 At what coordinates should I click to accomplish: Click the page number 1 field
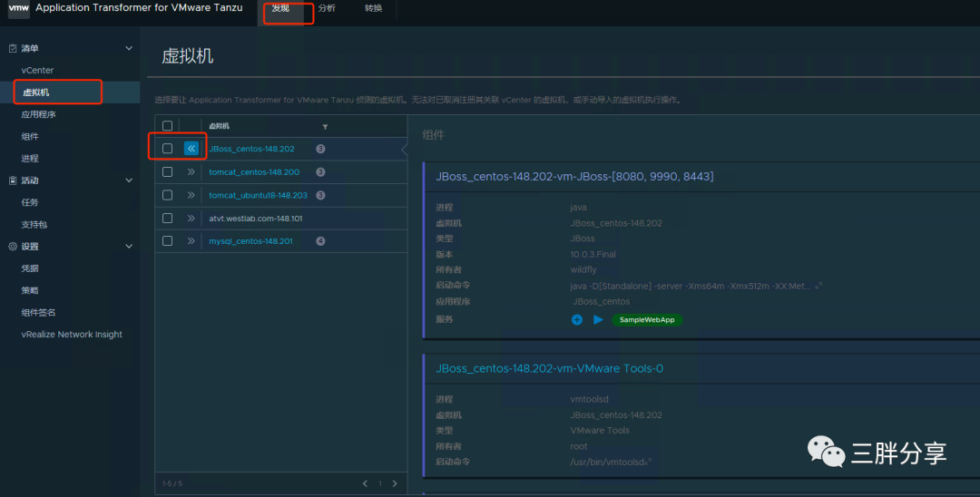379,483
